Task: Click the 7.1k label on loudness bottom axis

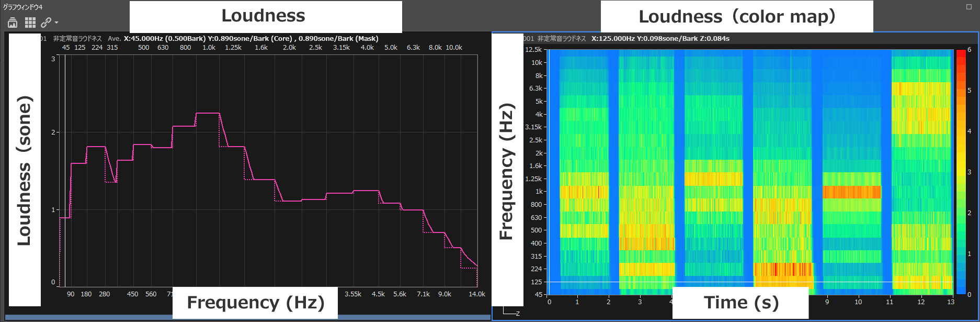Action: point(423,294)
